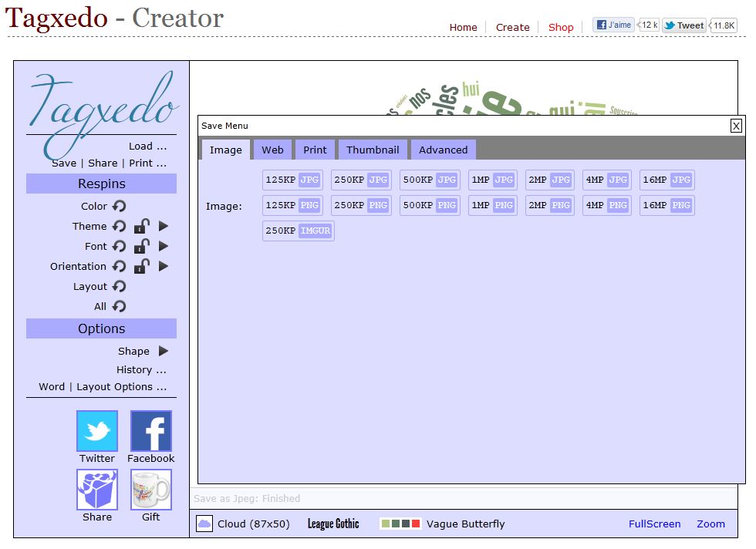Save as 4MP JPG

[607, 180]
